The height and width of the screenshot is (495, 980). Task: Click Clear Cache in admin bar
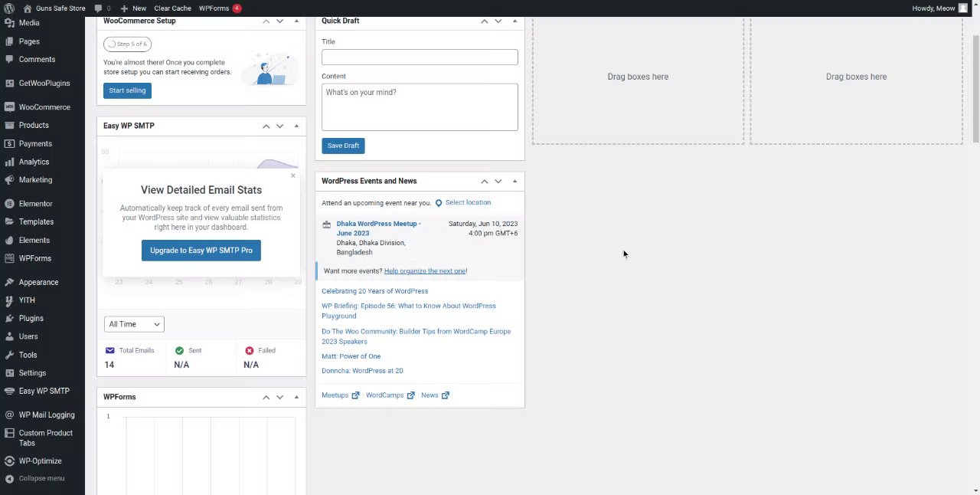point(172,8)
